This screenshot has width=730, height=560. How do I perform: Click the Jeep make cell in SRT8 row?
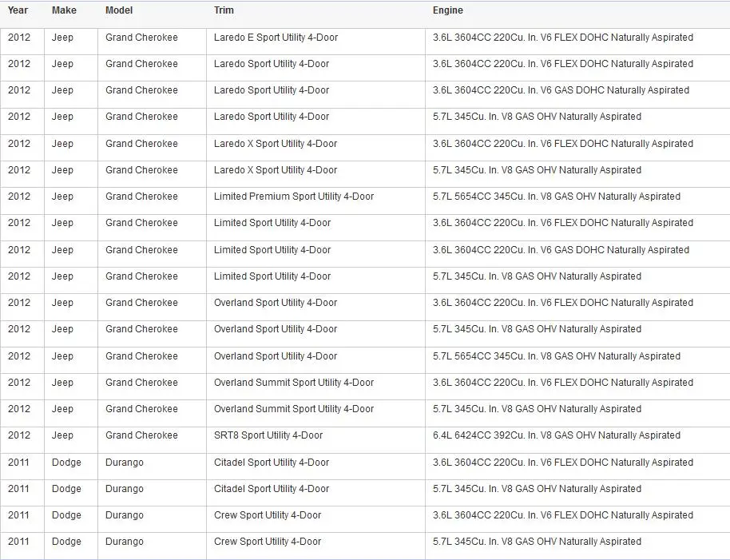71,440
